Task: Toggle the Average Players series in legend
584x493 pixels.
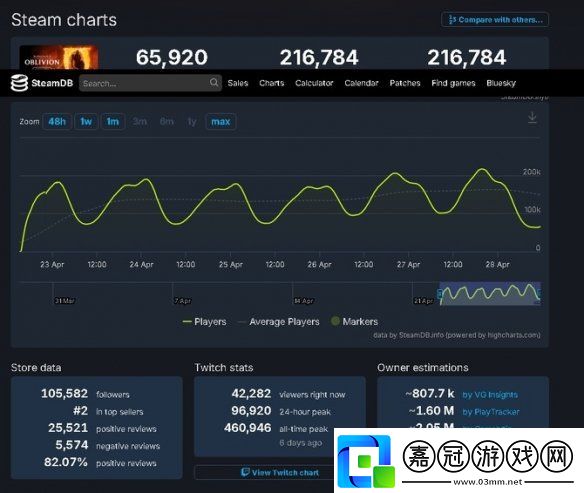Action: coord(279,322)
